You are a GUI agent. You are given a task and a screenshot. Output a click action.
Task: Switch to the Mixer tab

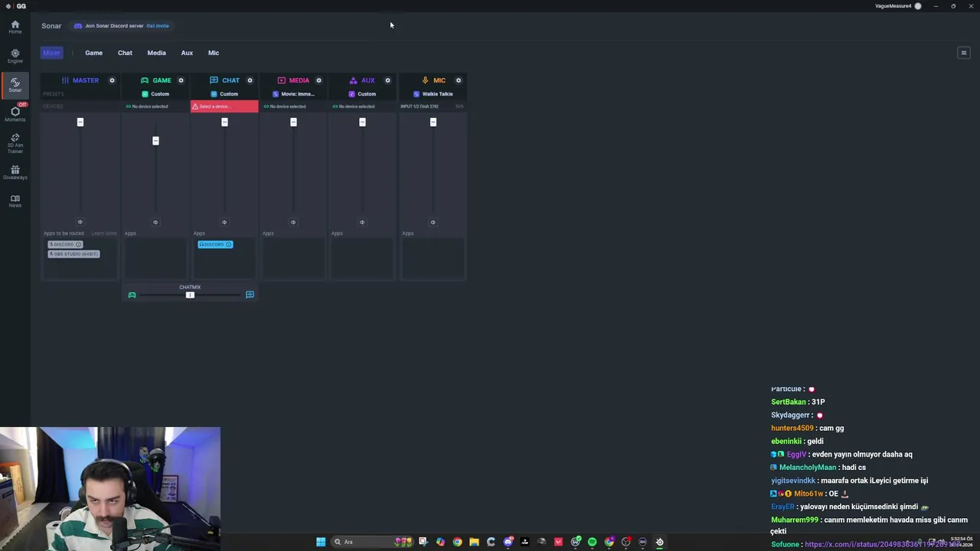51,53
